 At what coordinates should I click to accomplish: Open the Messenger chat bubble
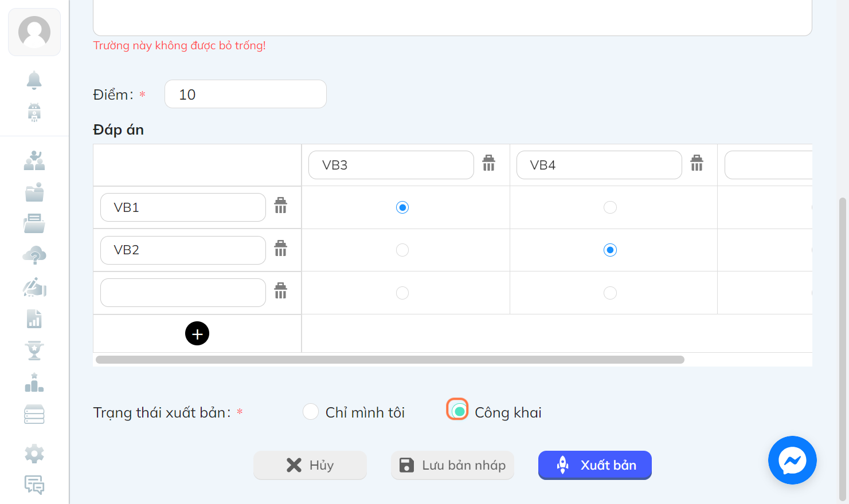(x=792, y=460)
